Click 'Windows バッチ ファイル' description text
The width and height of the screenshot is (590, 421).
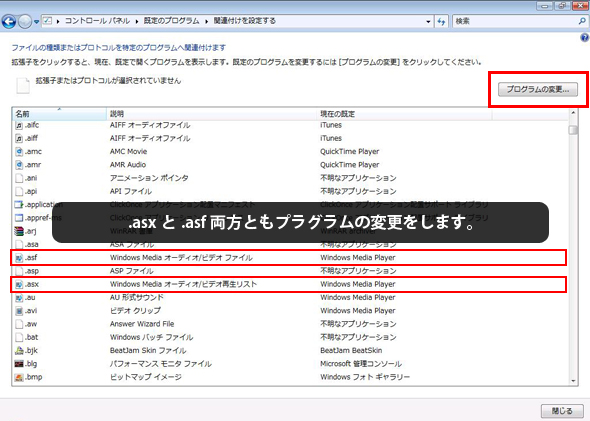pos(151,337)
